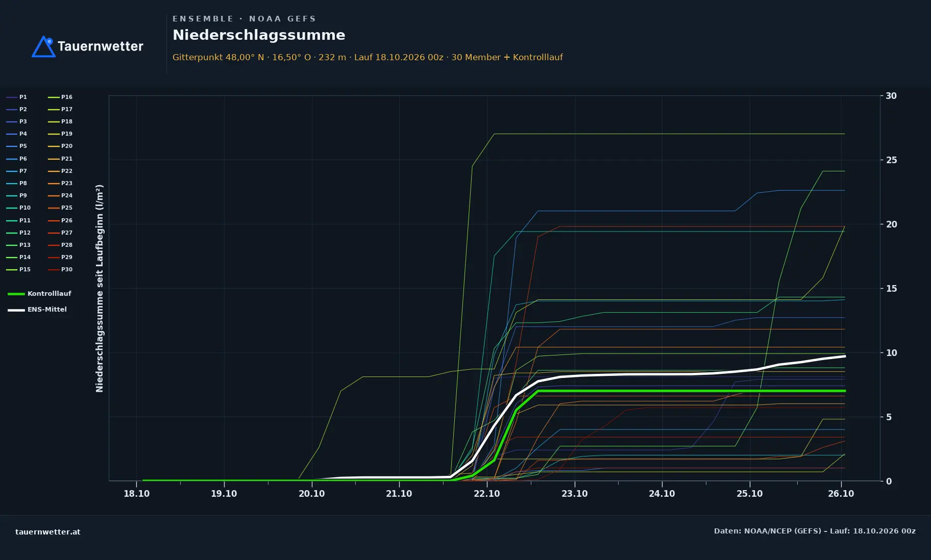Select legend entry P30

click(x=60, y=269)
